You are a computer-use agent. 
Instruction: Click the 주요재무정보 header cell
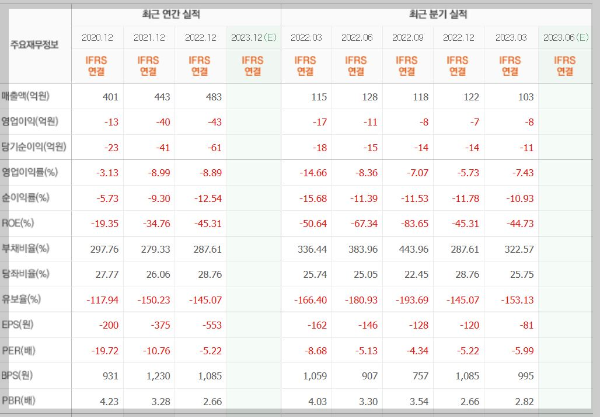click(34, 45)
